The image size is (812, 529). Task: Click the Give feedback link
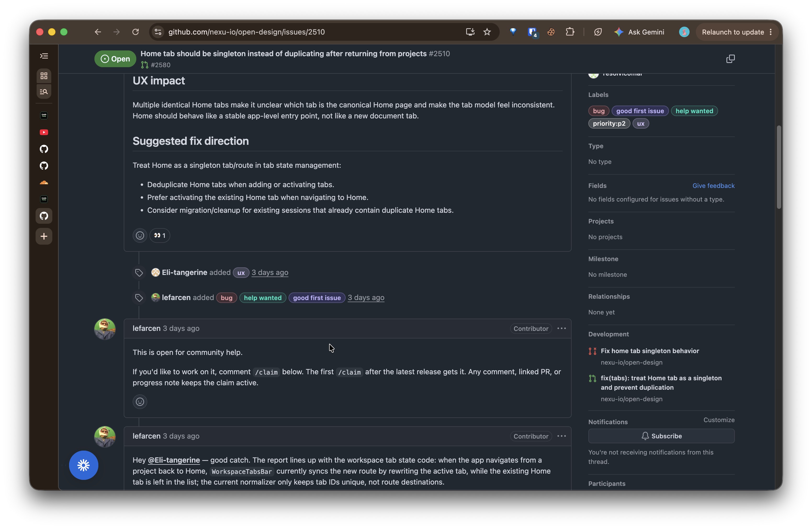(x=713, y=186)
